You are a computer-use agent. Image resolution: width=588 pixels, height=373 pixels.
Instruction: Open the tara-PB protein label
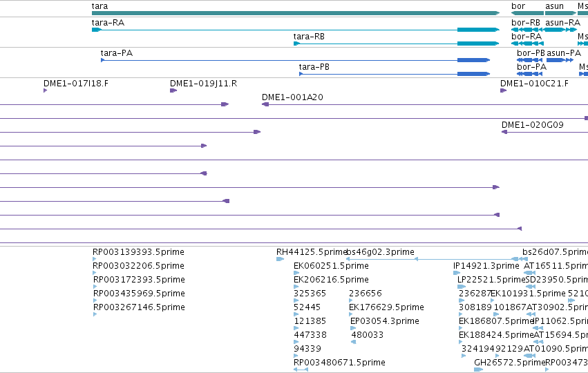[x=314, y=67]
